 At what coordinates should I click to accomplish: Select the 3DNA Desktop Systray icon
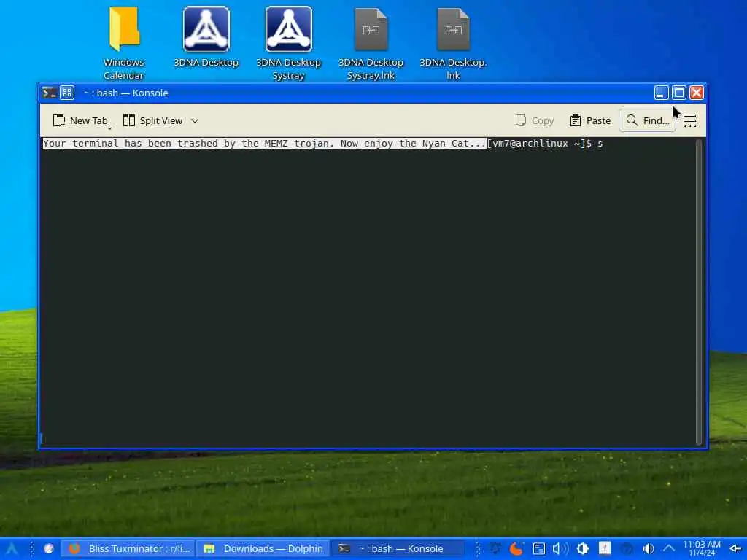[x=288, y=44]
